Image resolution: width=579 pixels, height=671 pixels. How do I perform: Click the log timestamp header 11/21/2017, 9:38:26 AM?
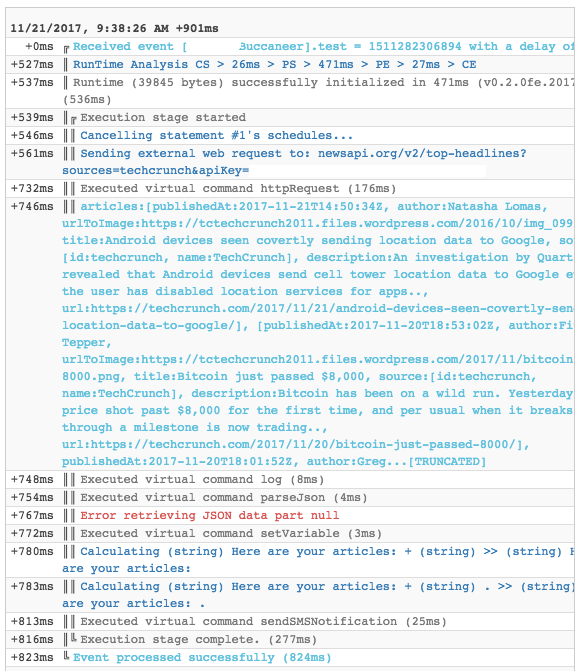(114, 29)
